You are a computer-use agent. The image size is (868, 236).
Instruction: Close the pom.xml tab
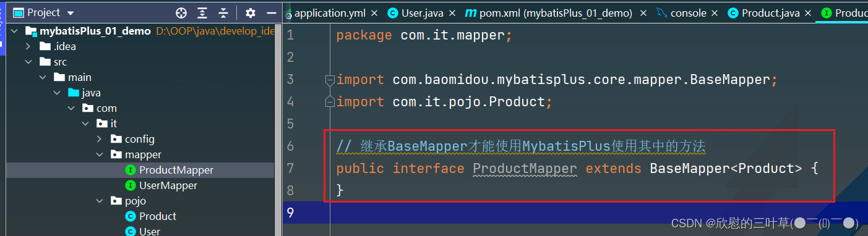click(643, 13)
